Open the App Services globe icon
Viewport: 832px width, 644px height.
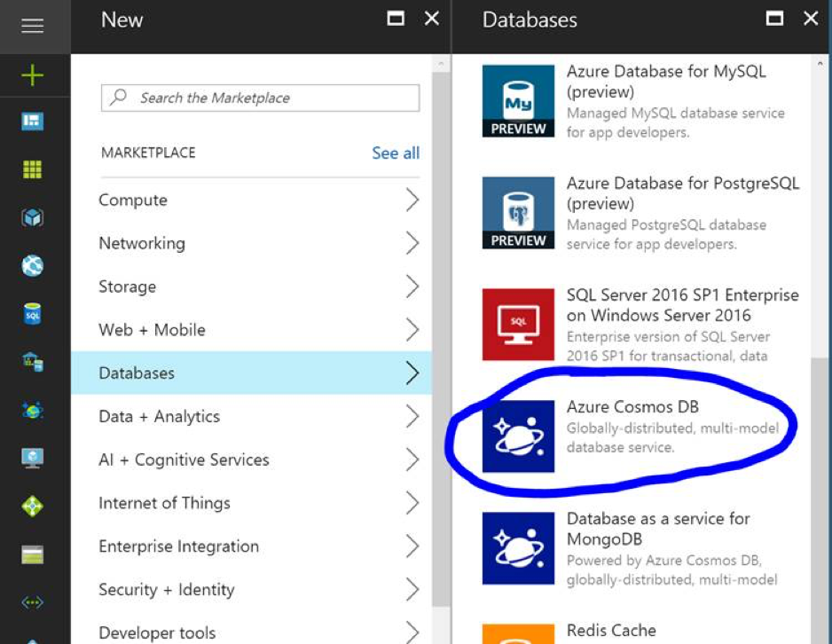tap(32, 266)
